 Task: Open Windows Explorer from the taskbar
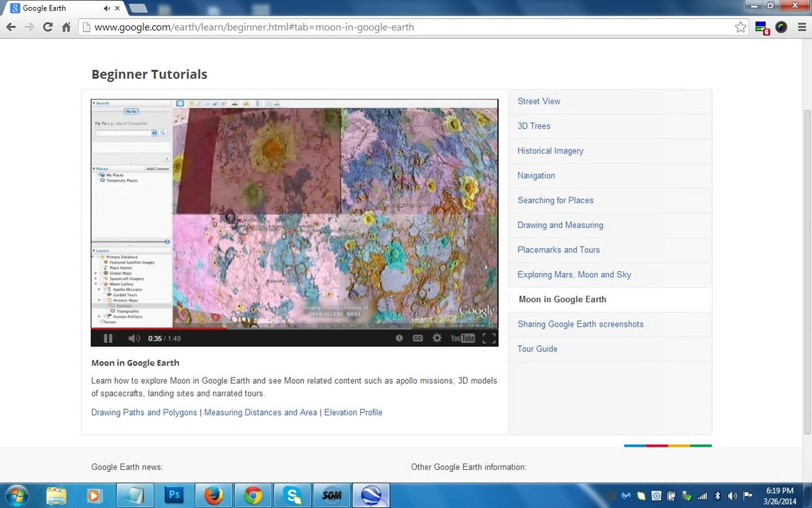[x=56, y=495]
